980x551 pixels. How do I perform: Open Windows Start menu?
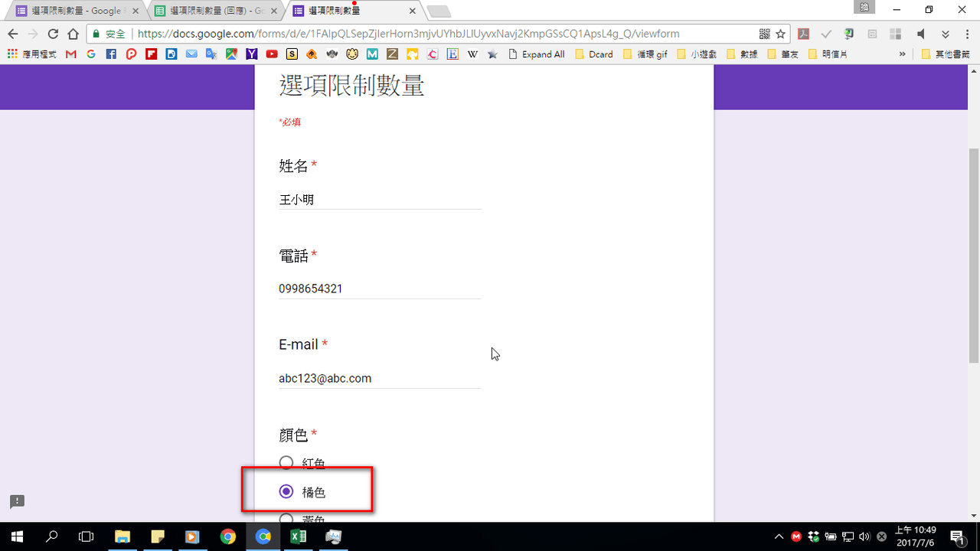coord(17,536)
